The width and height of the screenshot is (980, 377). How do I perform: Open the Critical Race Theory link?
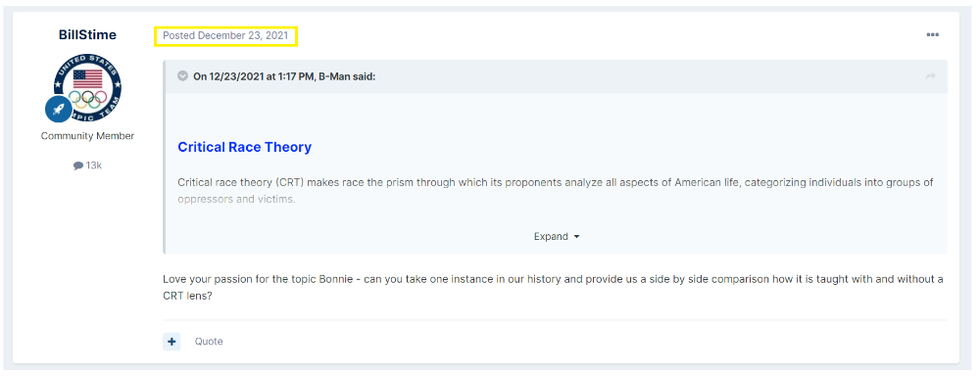pyautogui.click(x=244, y=147)
